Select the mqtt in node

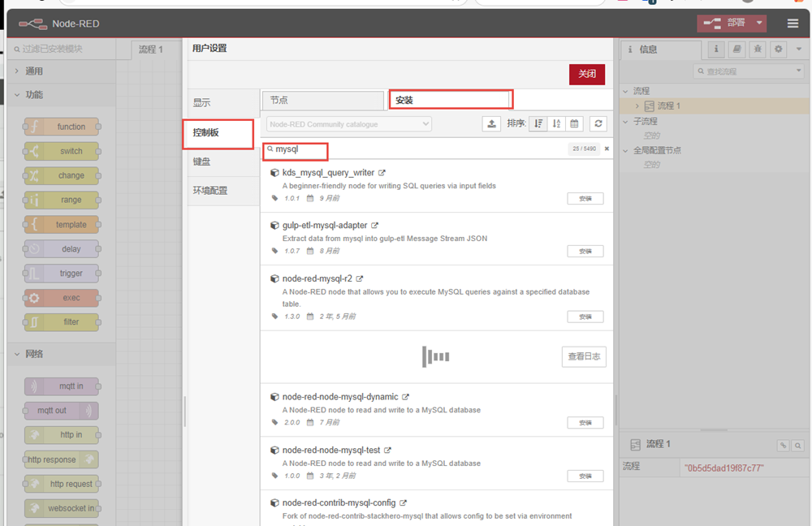[62, 386]
